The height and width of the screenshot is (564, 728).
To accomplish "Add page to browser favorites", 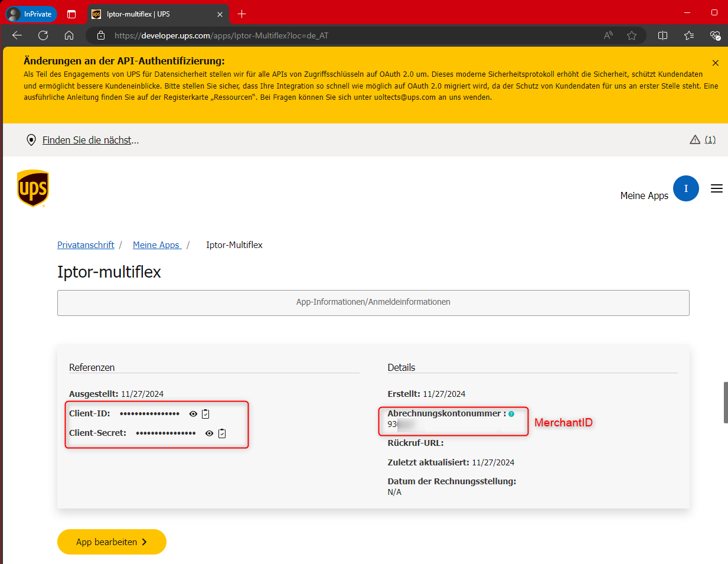I will click(632, 35).
